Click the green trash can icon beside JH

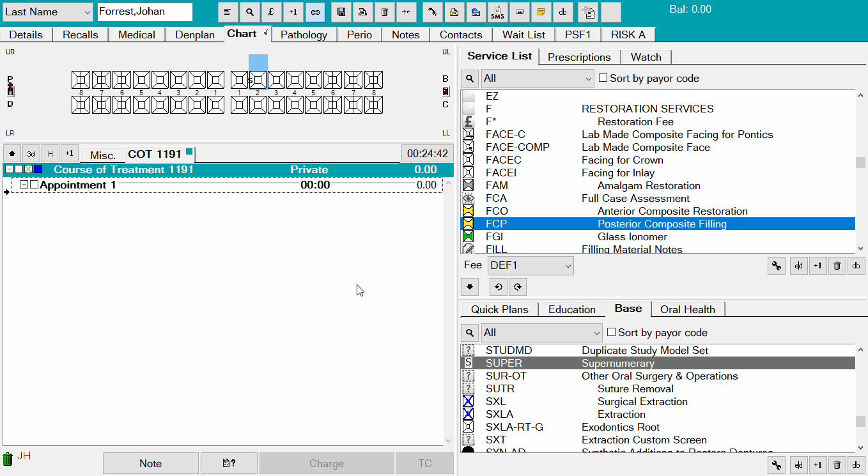[8, 459]
